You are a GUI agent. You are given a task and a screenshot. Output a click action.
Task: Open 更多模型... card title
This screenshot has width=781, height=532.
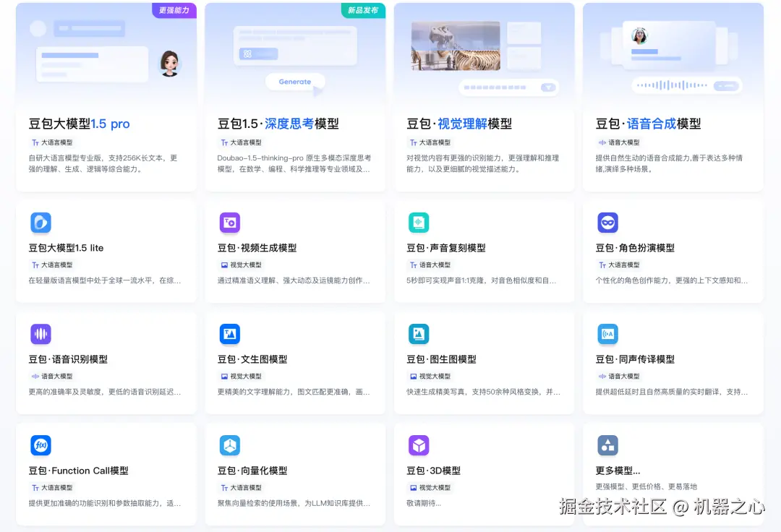point(618,471)
